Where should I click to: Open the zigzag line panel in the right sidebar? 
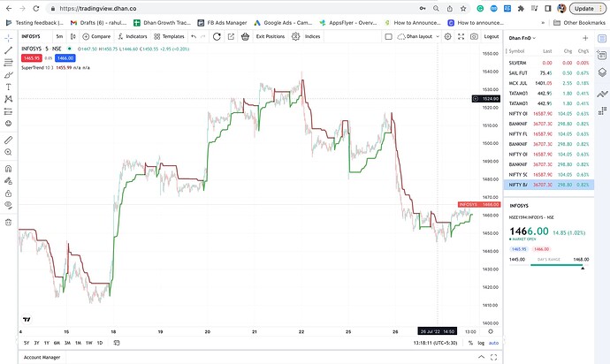tap(602, 94)
